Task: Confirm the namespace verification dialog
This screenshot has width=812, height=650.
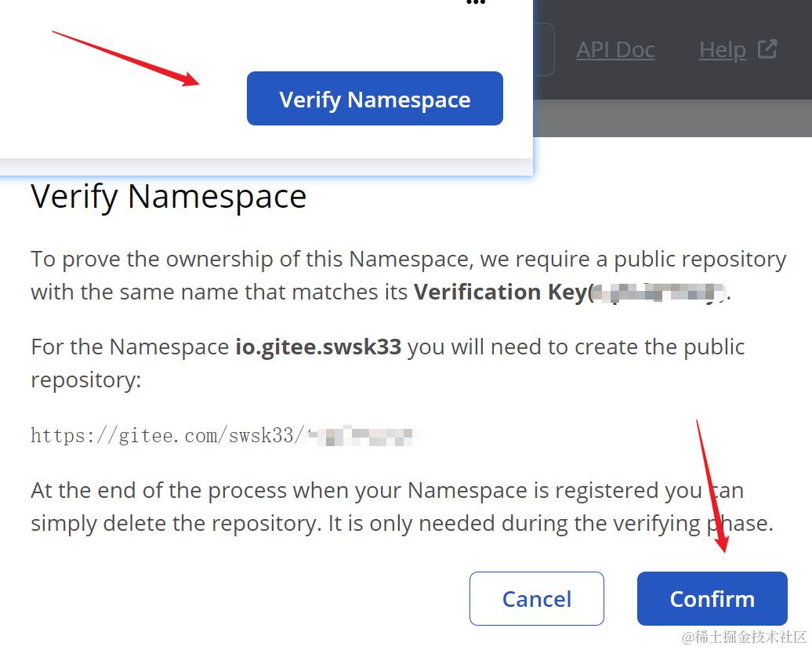Action: 712,599
